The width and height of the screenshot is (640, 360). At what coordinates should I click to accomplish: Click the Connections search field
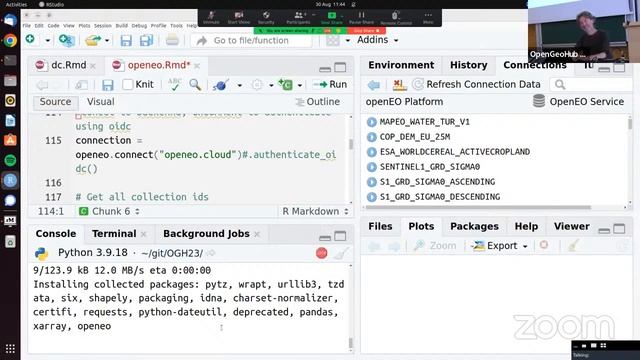592,84
